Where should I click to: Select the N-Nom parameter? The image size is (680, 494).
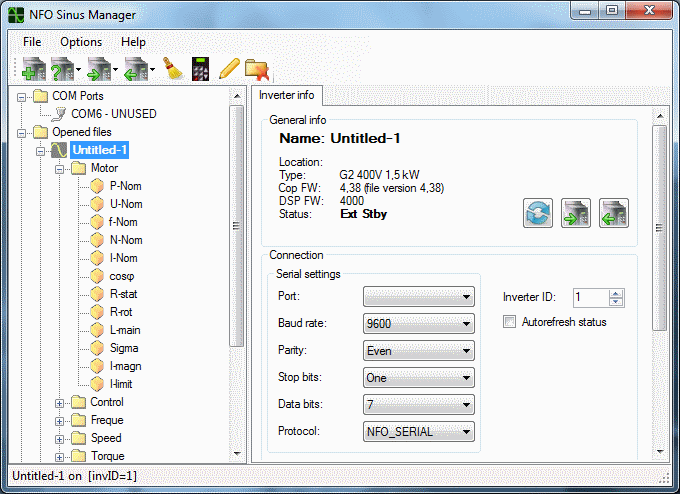point(126,240)
